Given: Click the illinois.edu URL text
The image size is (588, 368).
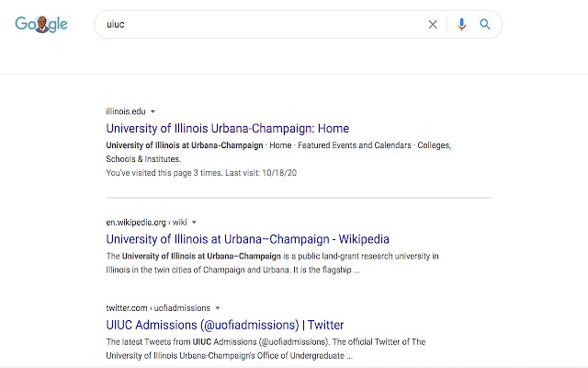Looking at the screenshot, I should [x=126, y=111].
